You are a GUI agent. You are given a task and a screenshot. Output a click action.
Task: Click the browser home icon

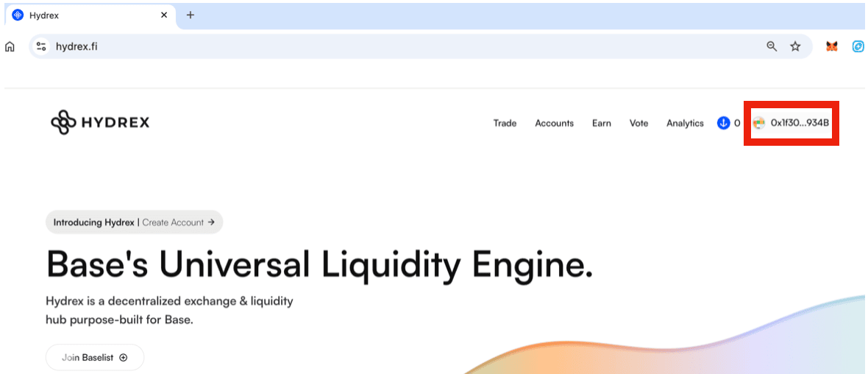(x=10, y=46)
